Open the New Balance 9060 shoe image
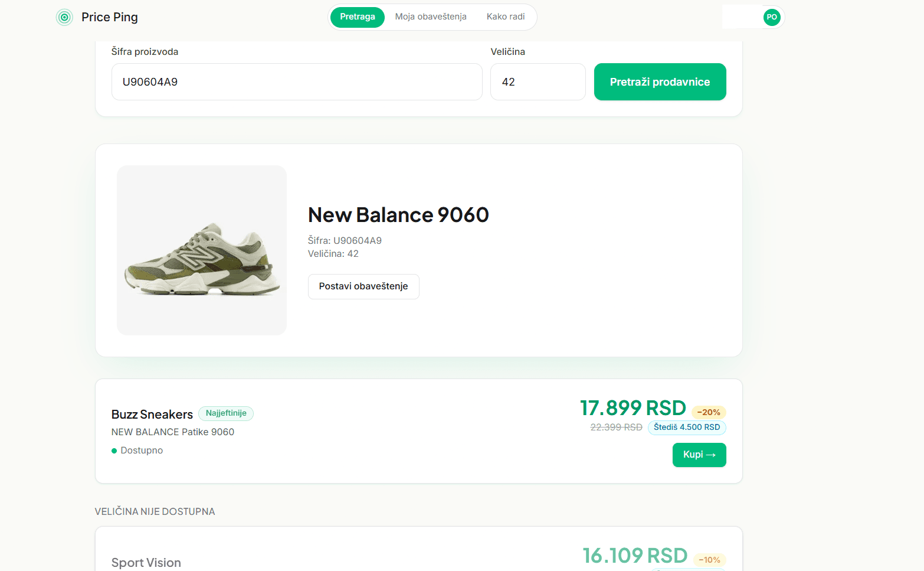The height and width of the screenshot is (571, 924). (202, 250)
